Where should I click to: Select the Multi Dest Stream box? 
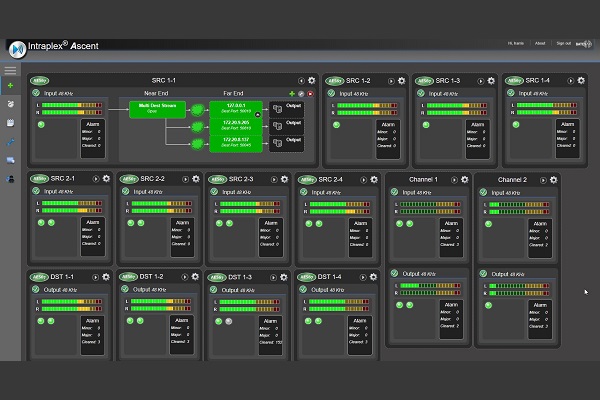click(x=157, y=109)
